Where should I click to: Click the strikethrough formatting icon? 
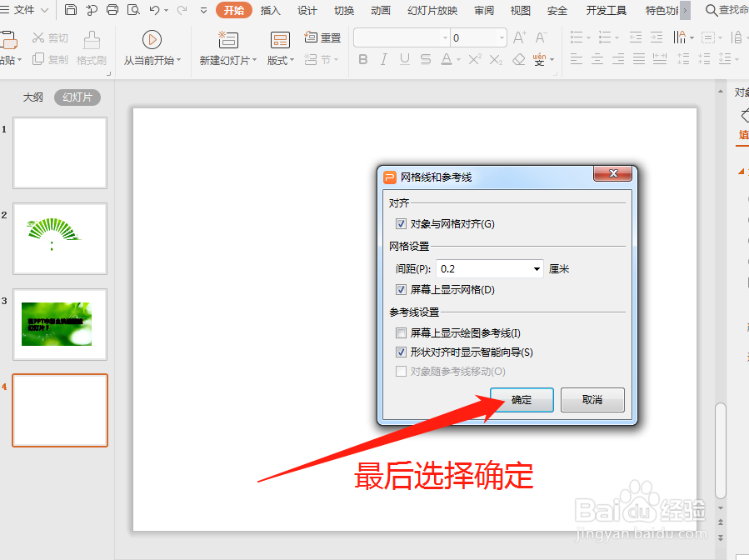pos(425,59)
